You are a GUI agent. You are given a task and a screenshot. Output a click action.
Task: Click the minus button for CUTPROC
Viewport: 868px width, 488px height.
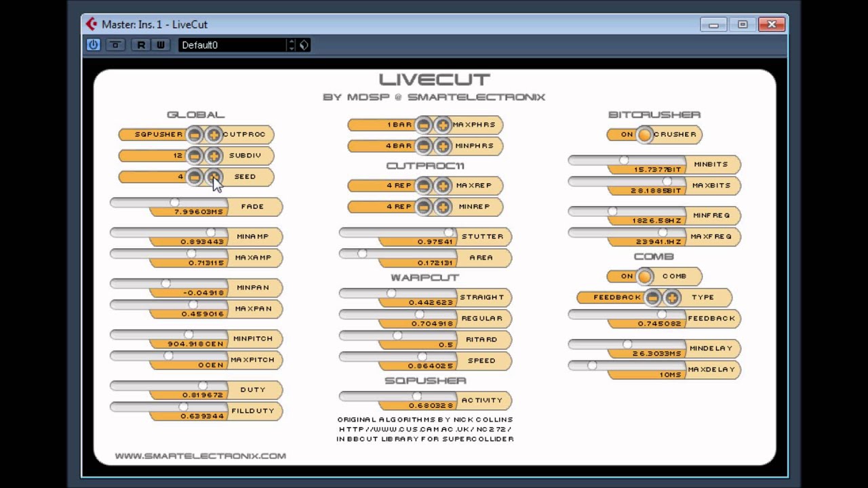(195, 134)
